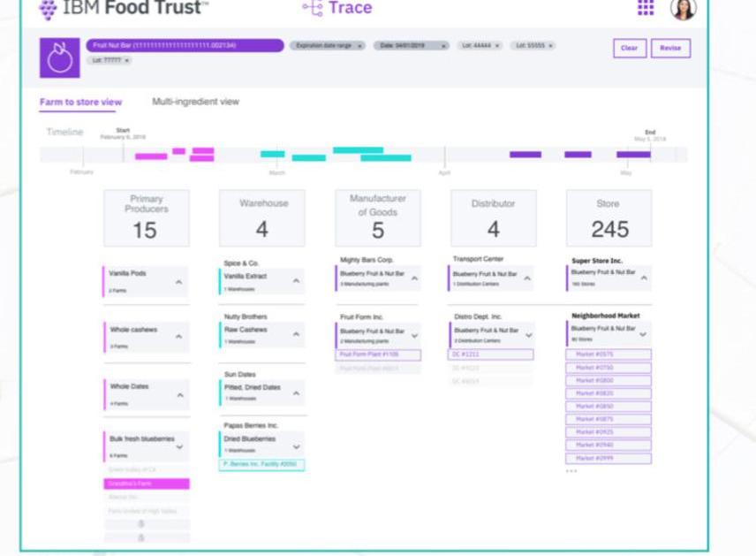This screenshot has height=556, width=756.
Task: Expand the Bulk fresh blueberries card
Action: pyautogui.click(x=179, y=447)
